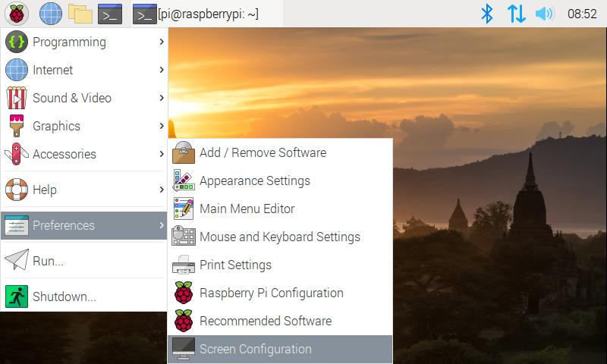Open Screen Configuration entry

pyautogui.click(x=255, y=349)
